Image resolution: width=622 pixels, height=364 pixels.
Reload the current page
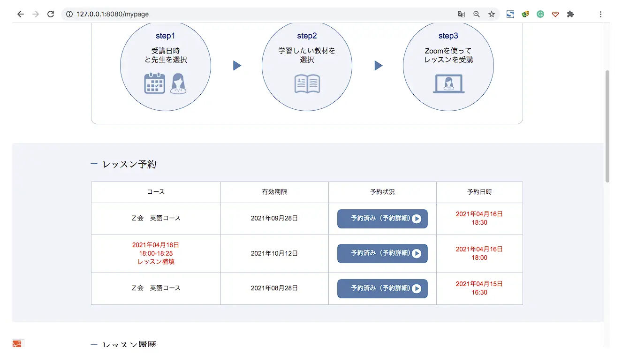click(51, 14)
